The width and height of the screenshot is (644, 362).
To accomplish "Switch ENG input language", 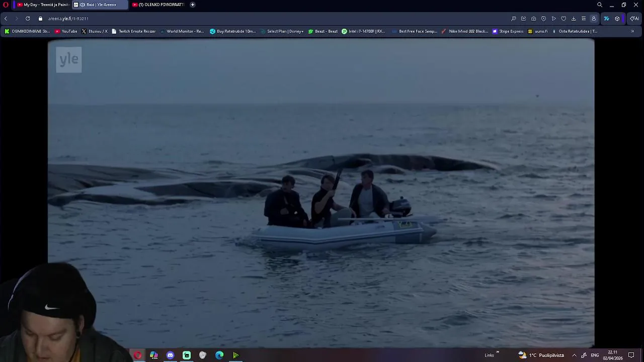I will tap(595, 355).
